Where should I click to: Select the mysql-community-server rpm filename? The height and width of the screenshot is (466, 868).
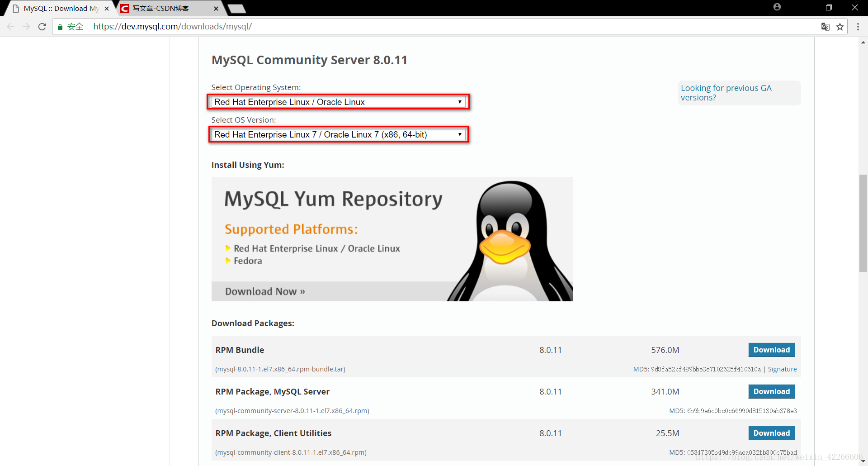coord(292,411)
